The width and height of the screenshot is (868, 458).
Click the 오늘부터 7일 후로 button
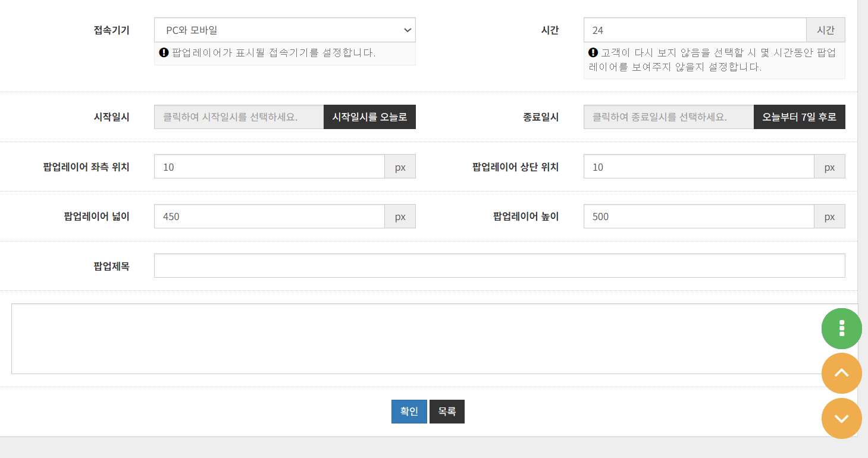point(799,117)
